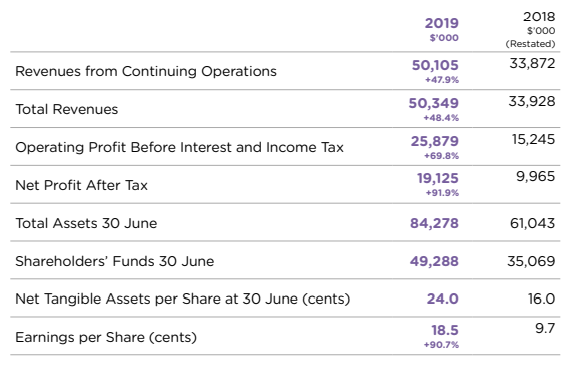Click the 84,278 total assets value
The image size is (572, 378).
pos(434,223)
